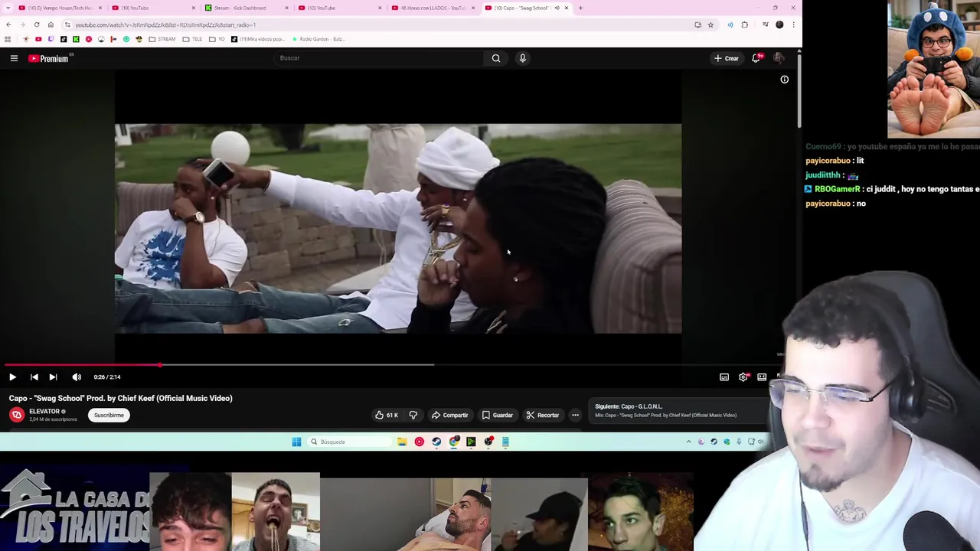The height and width of the screenshot is (551, 980).
Task: Mute the player volume speaker
Action: tap(77, 377)
